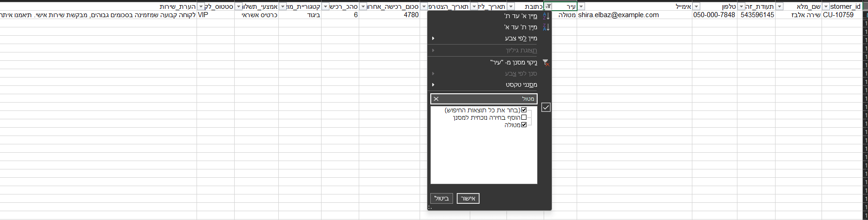Viewport: 868px width, 220px height.
Task: Select status cell VIP
Action: tap(216, 15)
